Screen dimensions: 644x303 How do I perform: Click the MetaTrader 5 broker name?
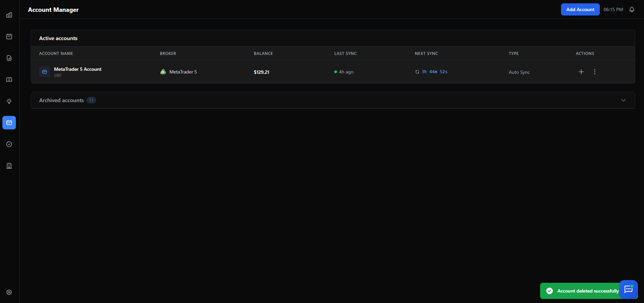tap(183, 72)
